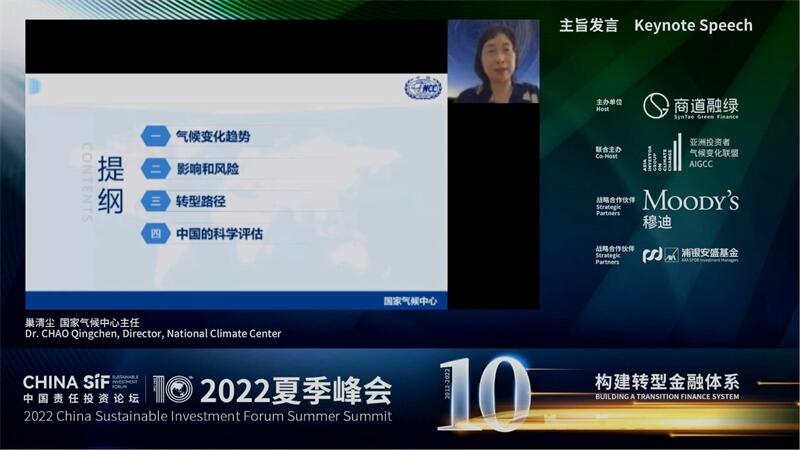Click the speaker webcam video thumbnail
Image resolution: width=800 pixels, height=450 pixels.
493,61
